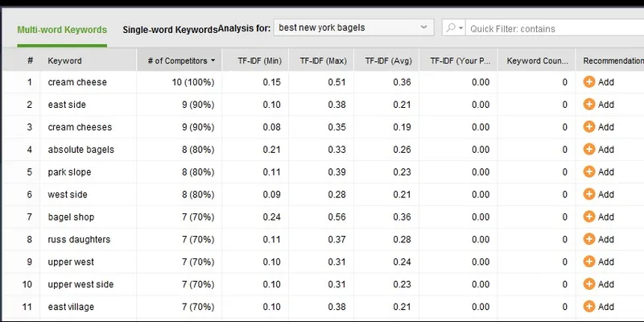Open the Analysis for keyword dropdown

[353, 27]
